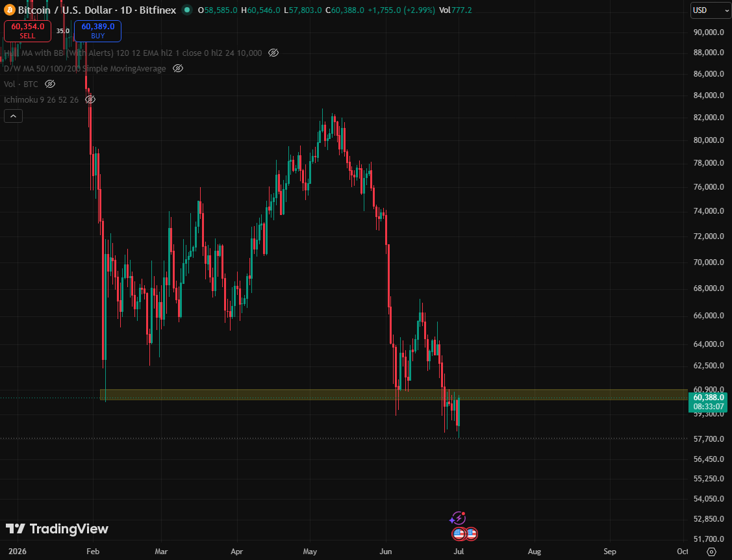Screen dimensions: 732x560
Task: Select the Hull MA with BB indicator label
Action: pyautogui.click(x=133, y=53)
